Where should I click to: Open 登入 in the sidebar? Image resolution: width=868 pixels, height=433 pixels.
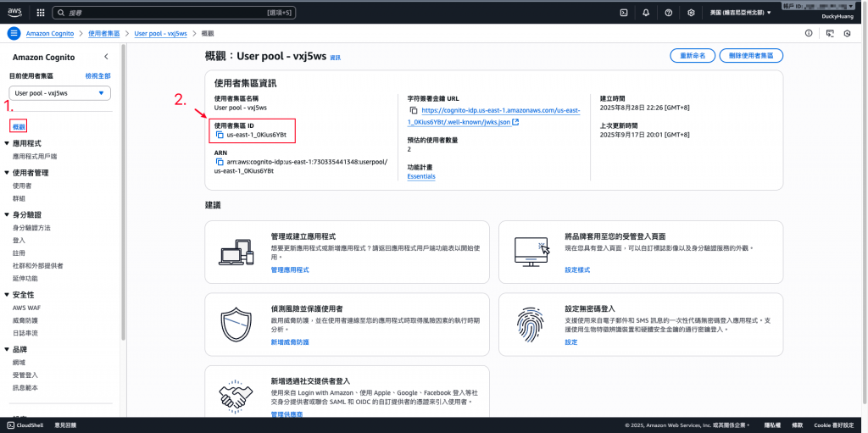pos(19,241)
